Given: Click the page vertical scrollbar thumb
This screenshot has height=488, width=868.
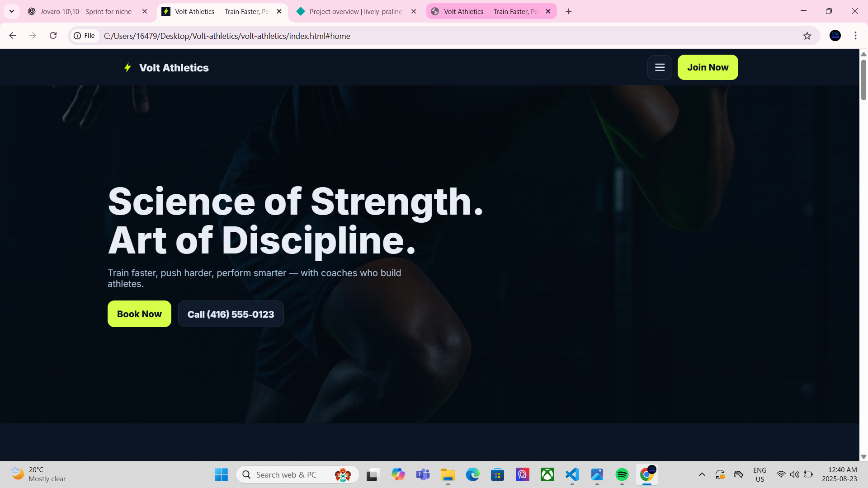Looking at the screenshot, I should pyautogui.click(x=863, y=80).
